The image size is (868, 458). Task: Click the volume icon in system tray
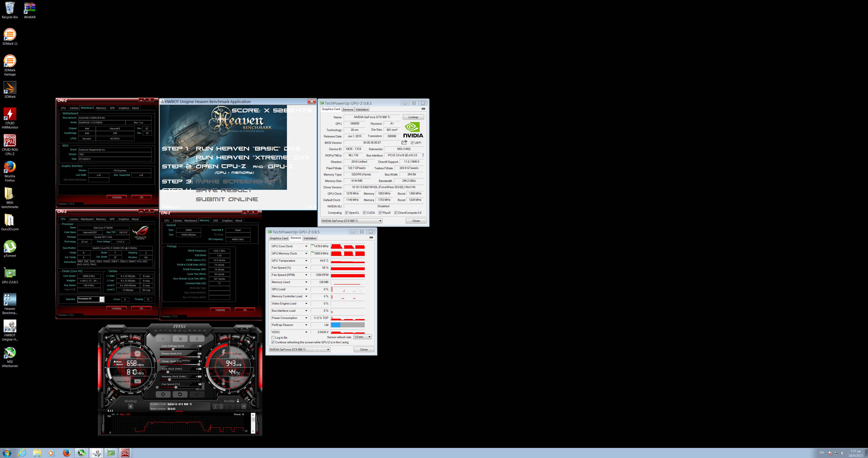click(843, 453)
